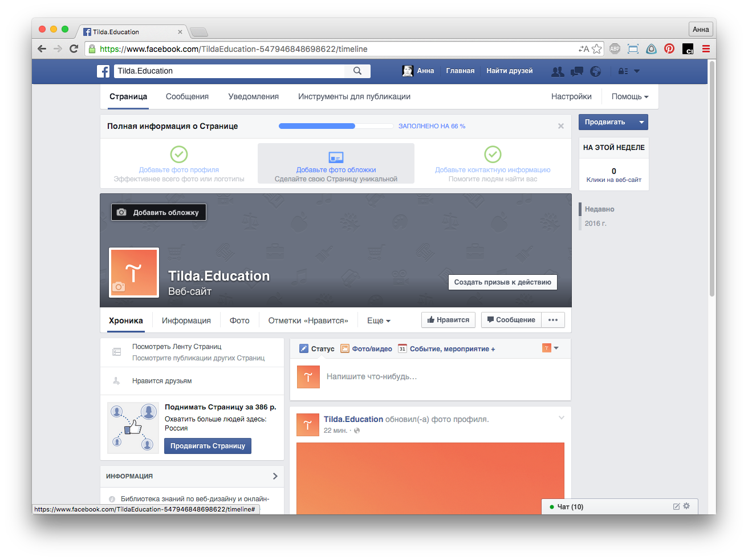Open the Продвигать button dropdown arrow
The width and height of the screenshot is (748, 560).
pos(641,122)
